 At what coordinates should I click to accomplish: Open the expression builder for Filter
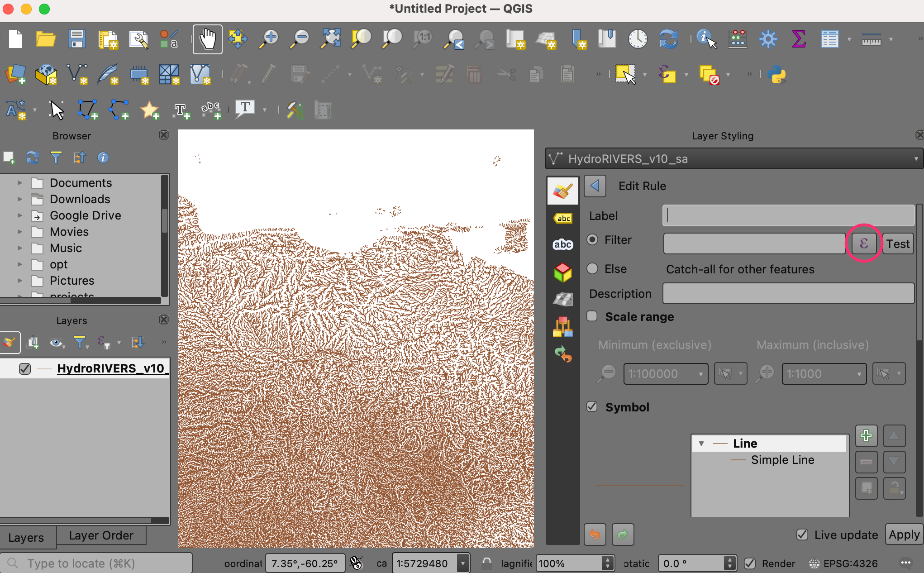[863, 244]
